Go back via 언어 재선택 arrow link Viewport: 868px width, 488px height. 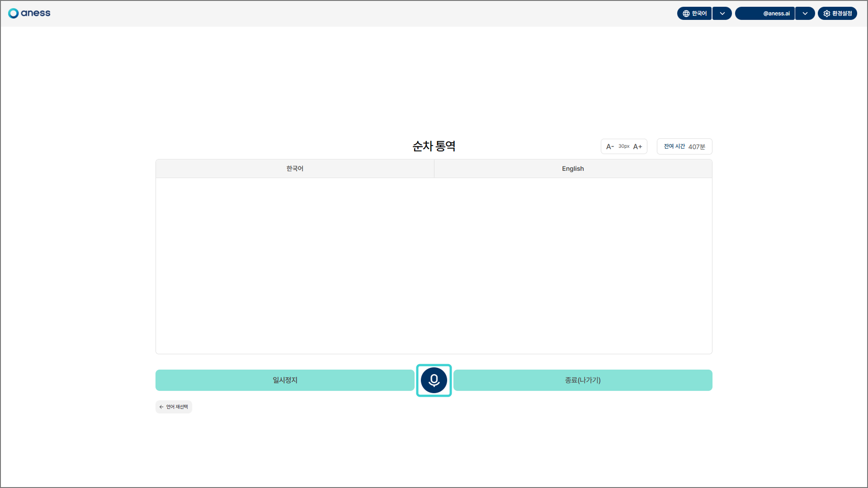tap(174, 407)
